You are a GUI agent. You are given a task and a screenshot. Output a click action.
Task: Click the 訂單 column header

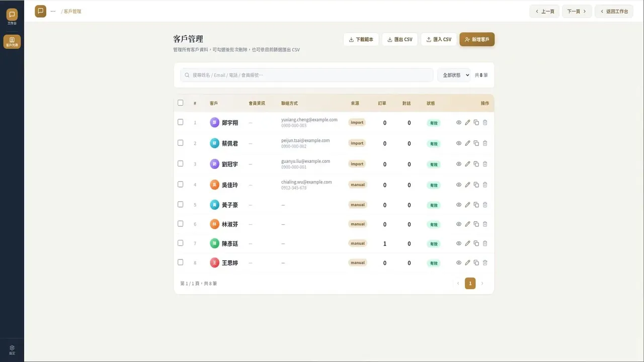click(382, 103)
